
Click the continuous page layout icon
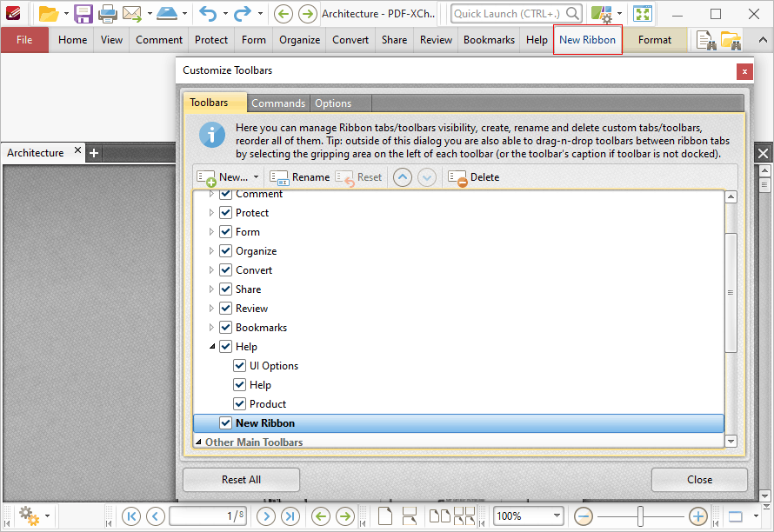(x=410, y=516)
